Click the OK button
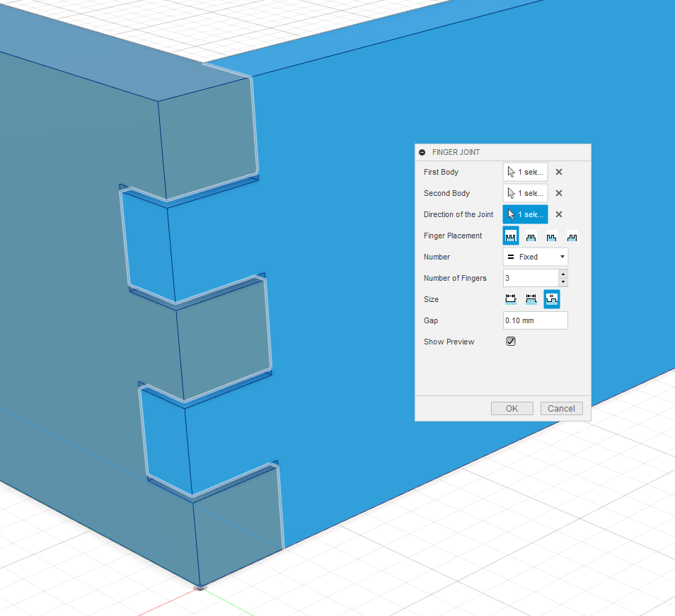 512,408
